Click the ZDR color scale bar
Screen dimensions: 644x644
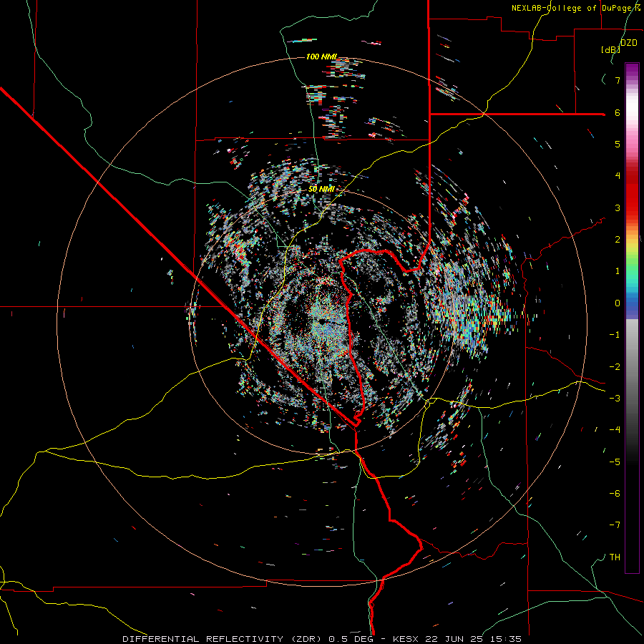point(632,318)
